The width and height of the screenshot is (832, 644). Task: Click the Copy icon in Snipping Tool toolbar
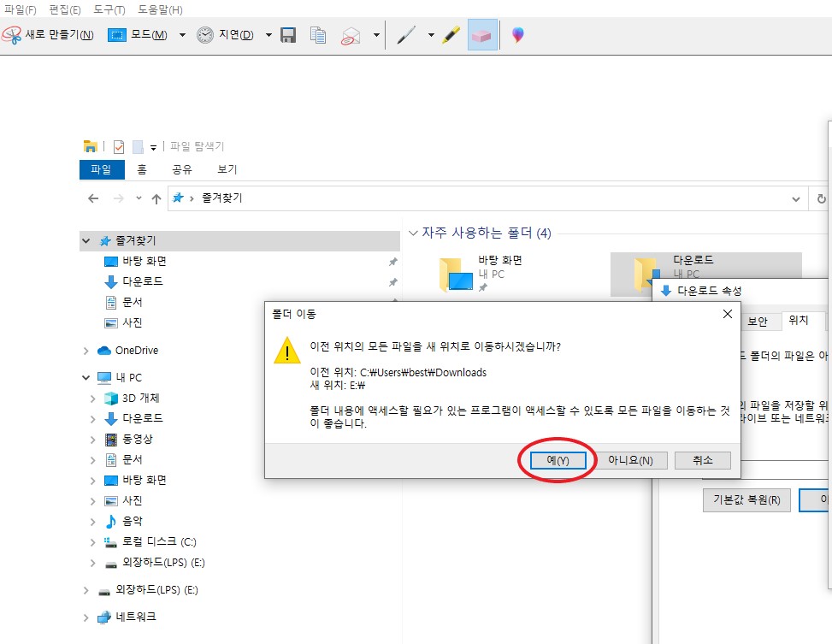pyautogui.click(x=318, y=35)
